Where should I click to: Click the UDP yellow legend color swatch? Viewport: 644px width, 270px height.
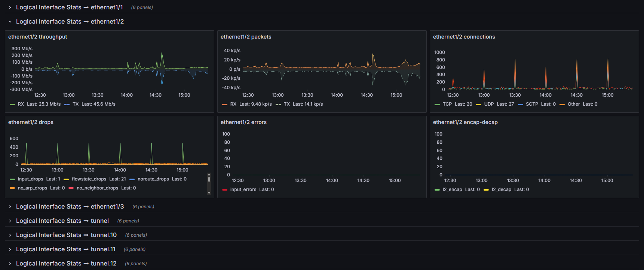click(479, 104)
